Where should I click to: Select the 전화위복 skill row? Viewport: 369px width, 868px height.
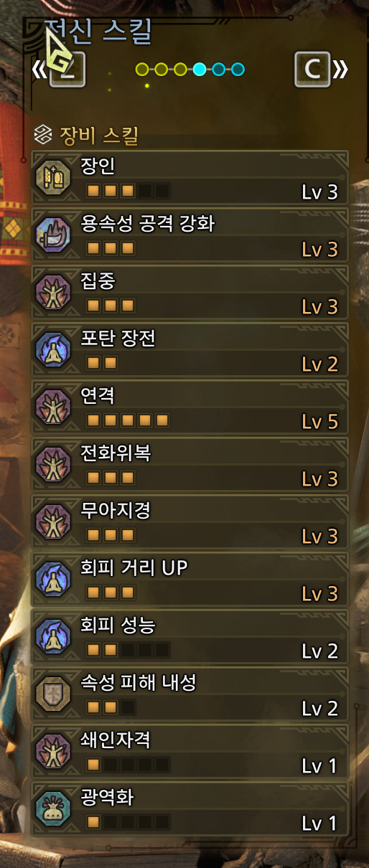coord(190,464)
